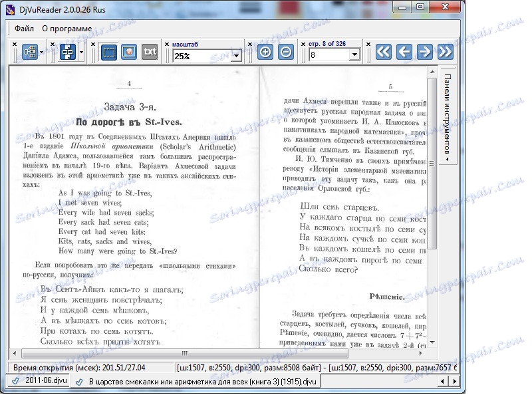Open the page layout dropdown arrow
Viewport: 532px width, 399px height.
point(81,53)
